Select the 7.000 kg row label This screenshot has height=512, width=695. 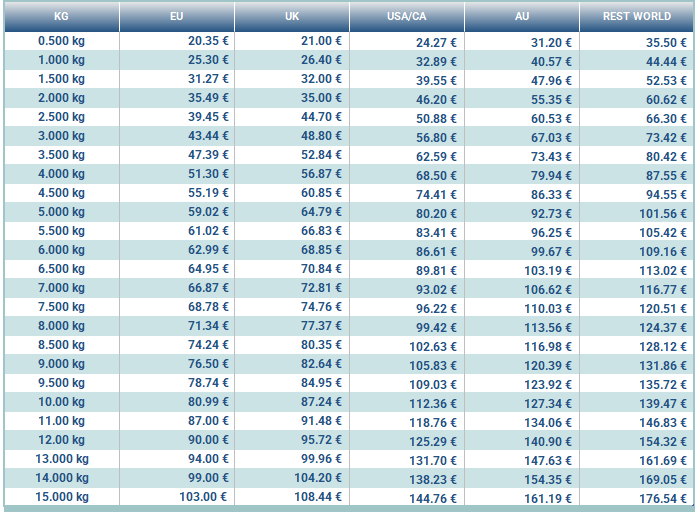coord(62,288)
